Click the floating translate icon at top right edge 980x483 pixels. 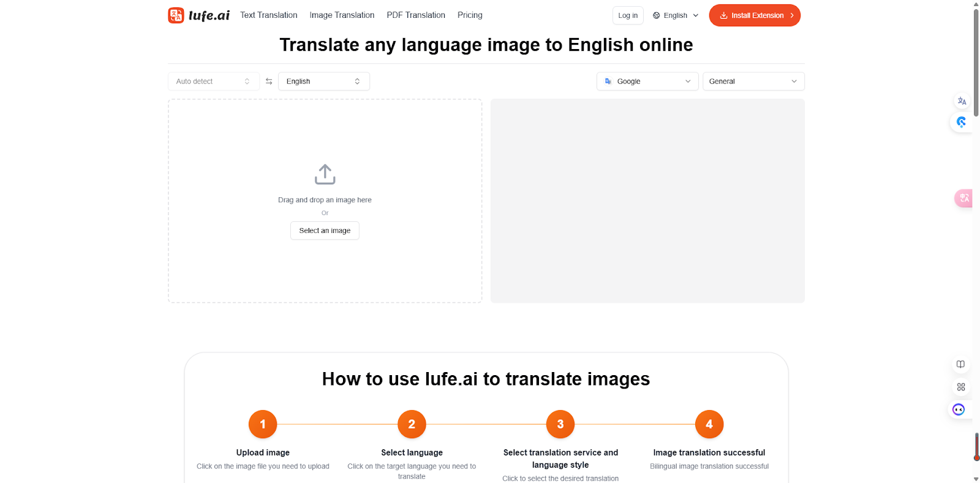tap(962, 101)
